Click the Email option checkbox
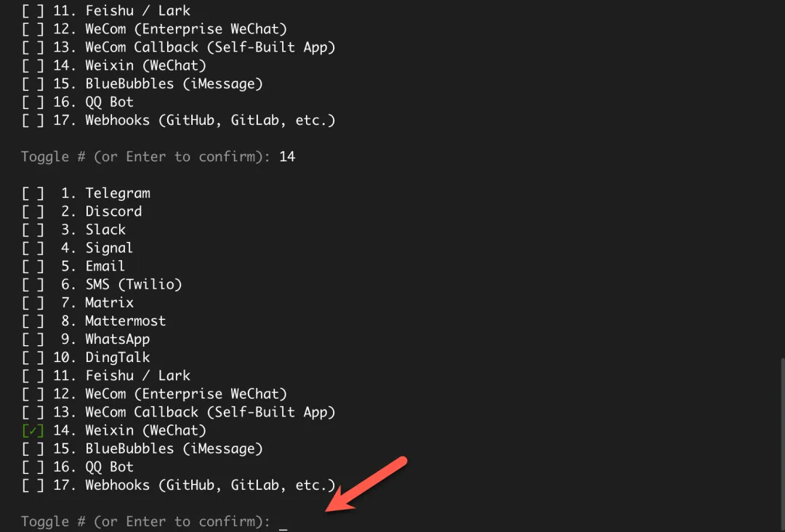This screenshot has width=785, height=532. point(33,266)
